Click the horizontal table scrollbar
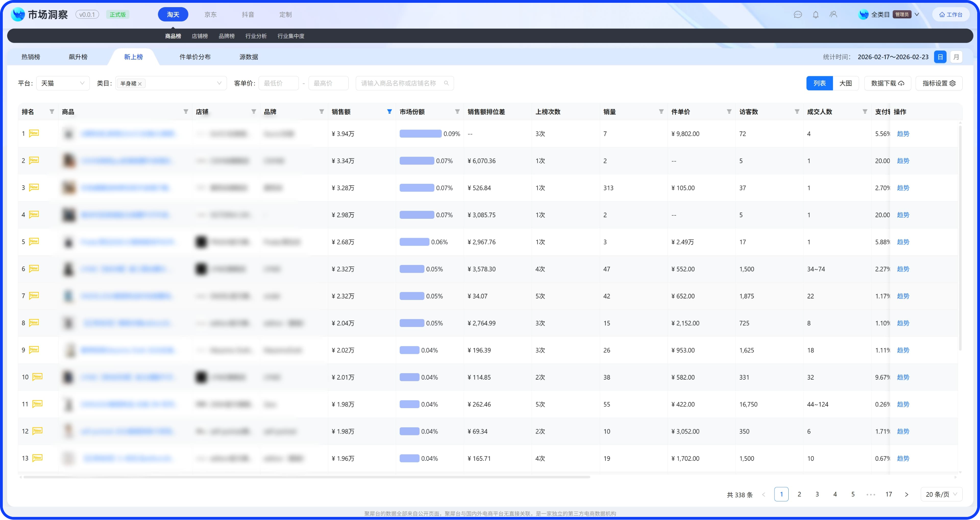980x520 pixels. click(306, 477)
